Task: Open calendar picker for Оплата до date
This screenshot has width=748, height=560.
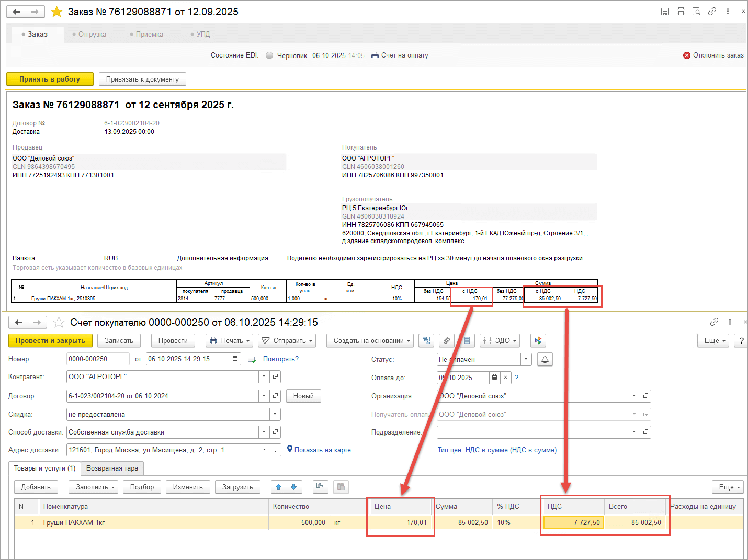Action: click(x=494, y=378)
